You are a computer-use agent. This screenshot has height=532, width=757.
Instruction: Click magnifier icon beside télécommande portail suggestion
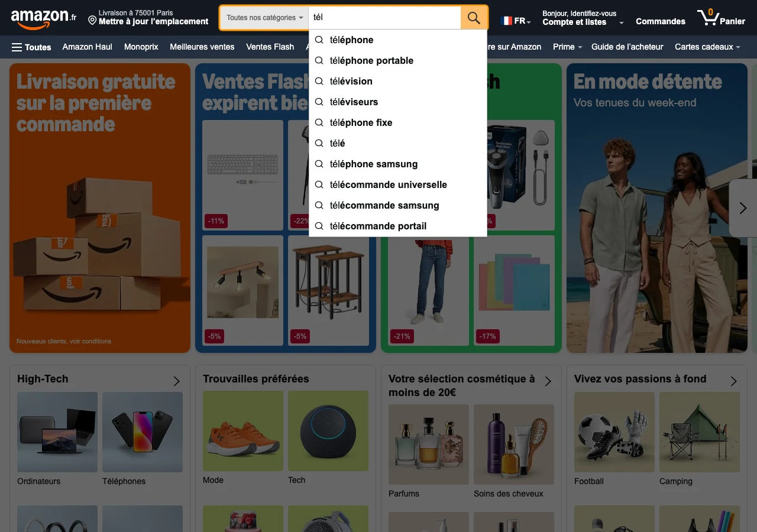[x=319, y=226]
